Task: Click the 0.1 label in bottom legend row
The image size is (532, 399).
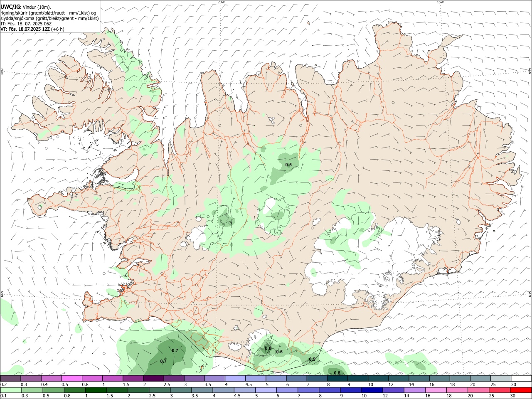Action: coord(4,396)
